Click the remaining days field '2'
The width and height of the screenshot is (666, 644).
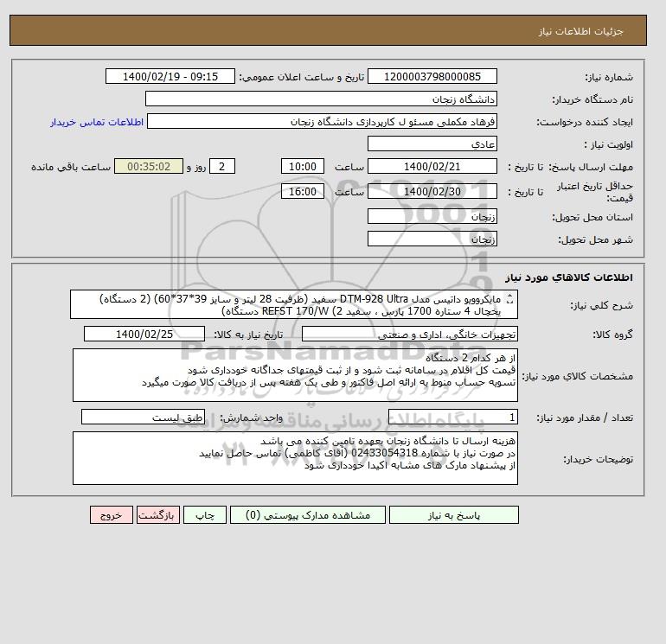point(221,167)
